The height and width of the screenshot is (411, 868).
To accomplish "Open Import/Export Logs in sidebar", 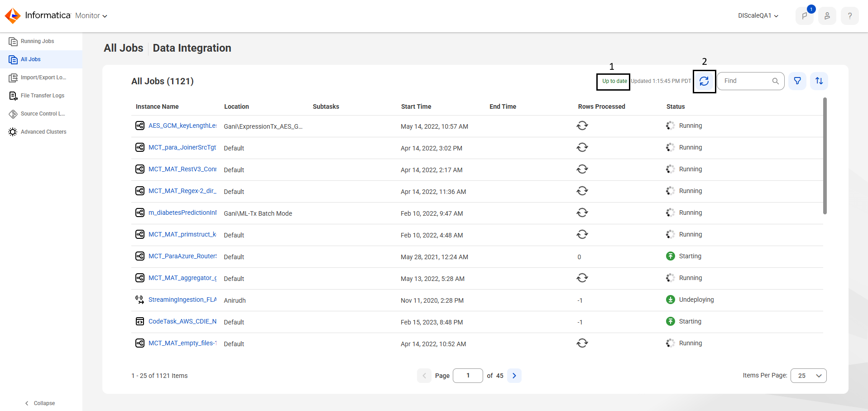I will (41, 77).
